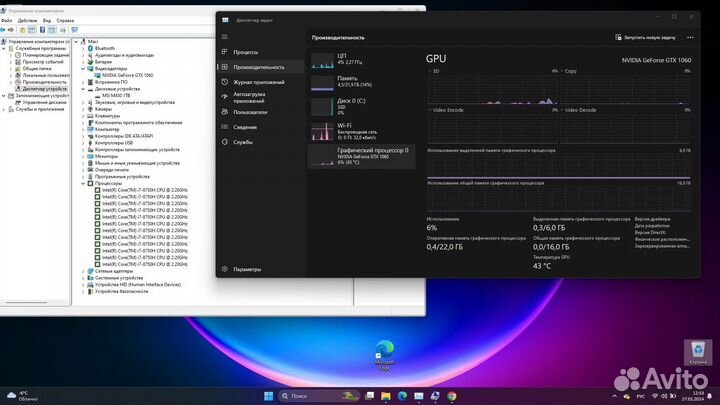The height and width of the screenshot is (405, 720).
Task: Click the Processes grid icon in sidebar
Action: (x=225, y=52)
